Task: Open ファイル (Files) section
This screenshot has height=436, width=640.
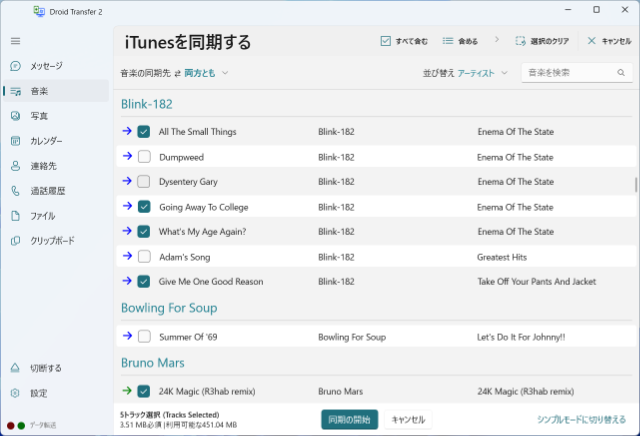Action: [x=56, y=216]
